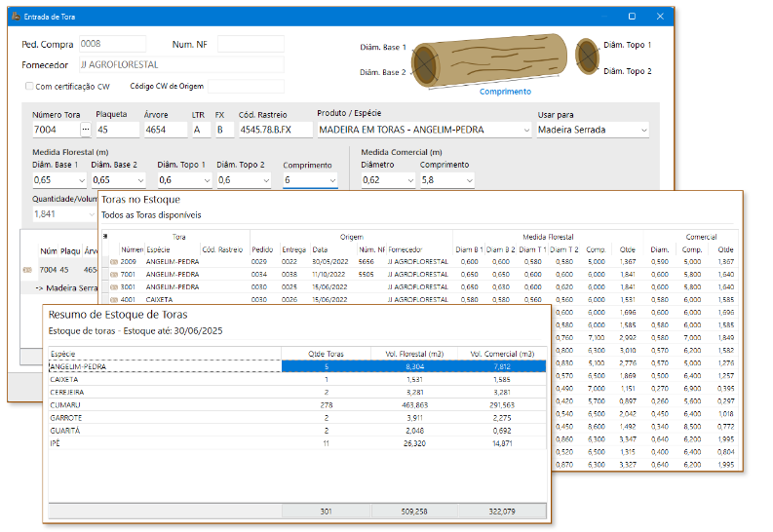
Task: Open the Diâm. Base 1 dropdown
Action: (79, 180)
